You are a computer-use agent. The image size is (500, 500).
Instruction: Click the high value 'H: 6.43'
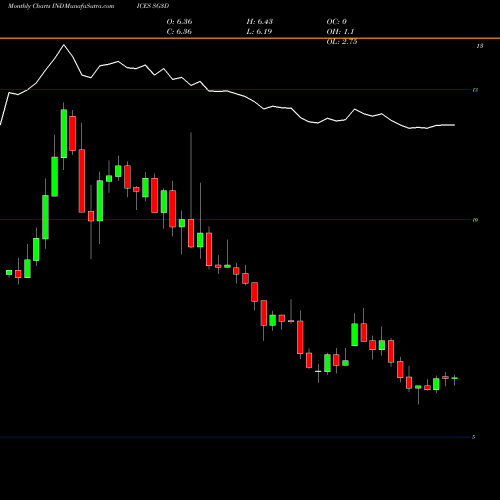tap(260, 21)
